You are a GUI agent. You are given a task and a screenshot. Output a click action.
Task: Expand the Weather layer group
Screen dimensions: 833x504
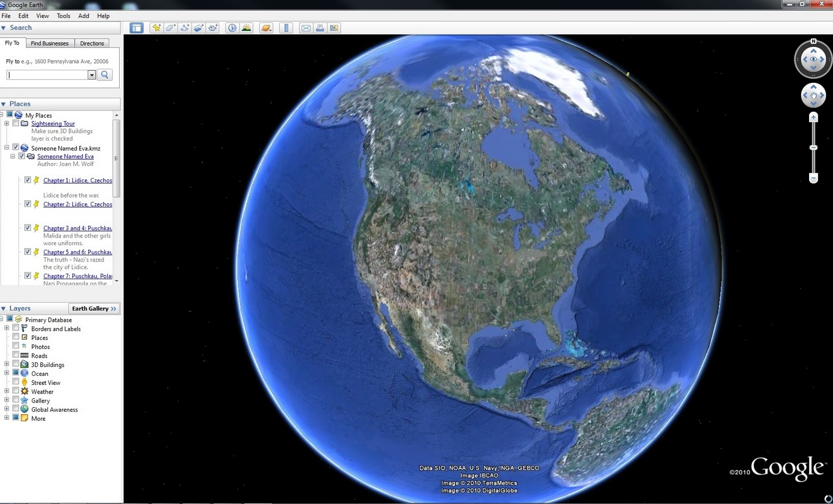pyautogui.click(x=7, y=391)
